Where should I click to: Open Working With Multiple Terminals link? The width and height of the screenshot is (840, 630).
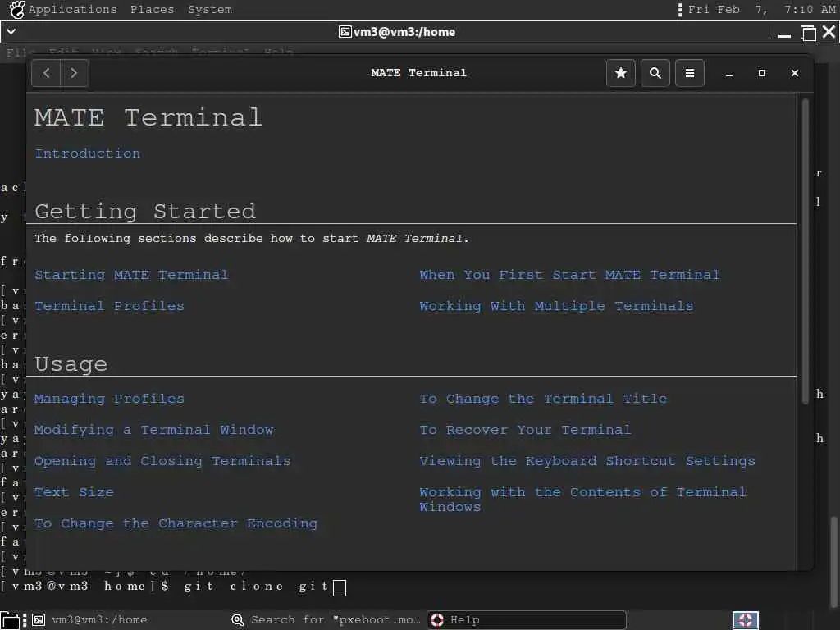(556, 306)
